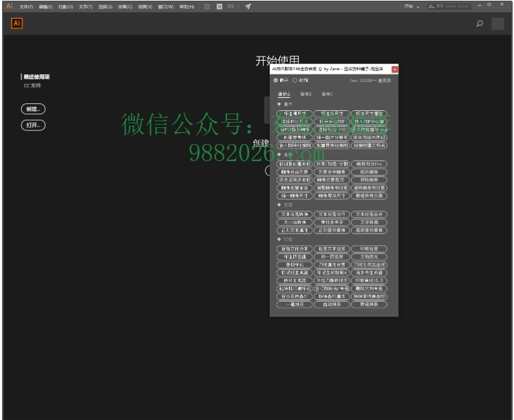Click the 新建... button
The width and height of the screenshot is (514, 420).
(x=33, y=109)
